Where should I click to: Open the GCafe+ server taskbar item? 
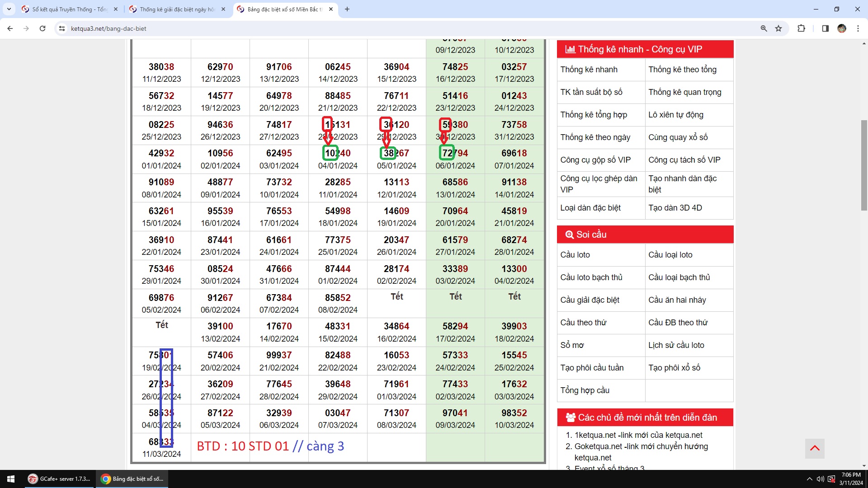(x=59, y=479)
